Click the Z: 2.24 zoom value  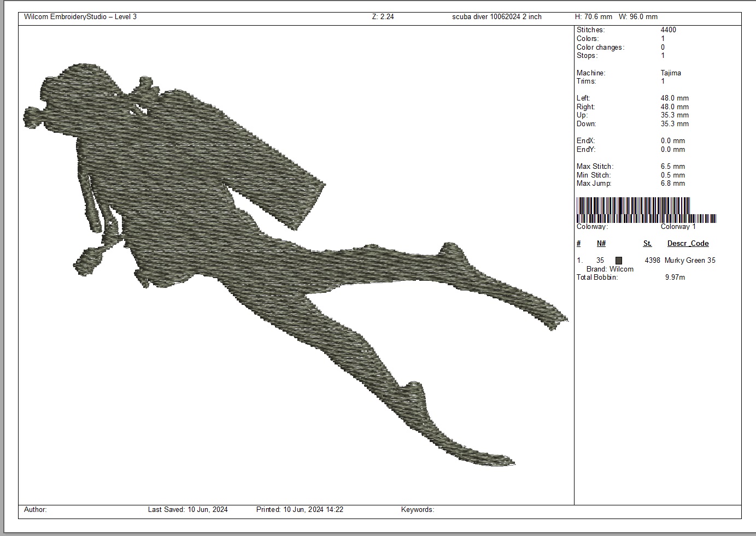tap(383, 17)
